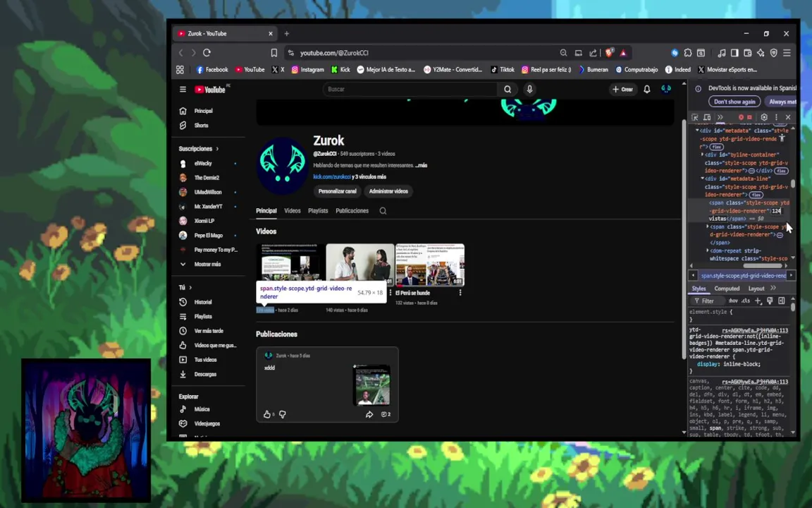This screenshot has height=508, width=812.
Task: Open kick.com/zurokcci link
Action: (x=332, y=177)
